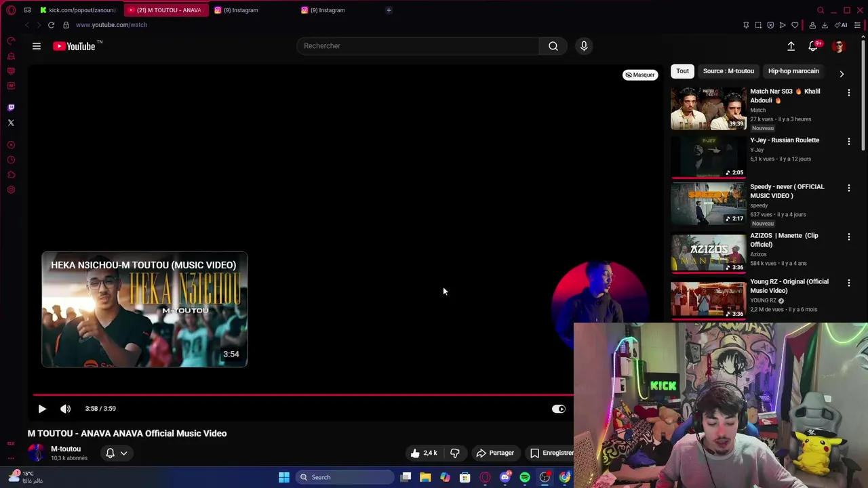868x488 pixels.
Task: Expand notification options chevron beside the bell
Action: 123,453
